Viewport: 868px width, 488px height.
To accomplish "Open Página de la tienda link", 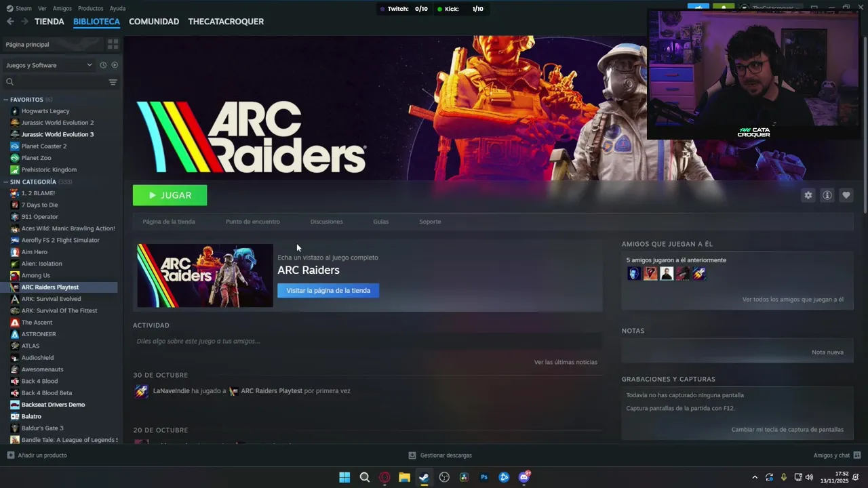I will [x=169, y=222].
